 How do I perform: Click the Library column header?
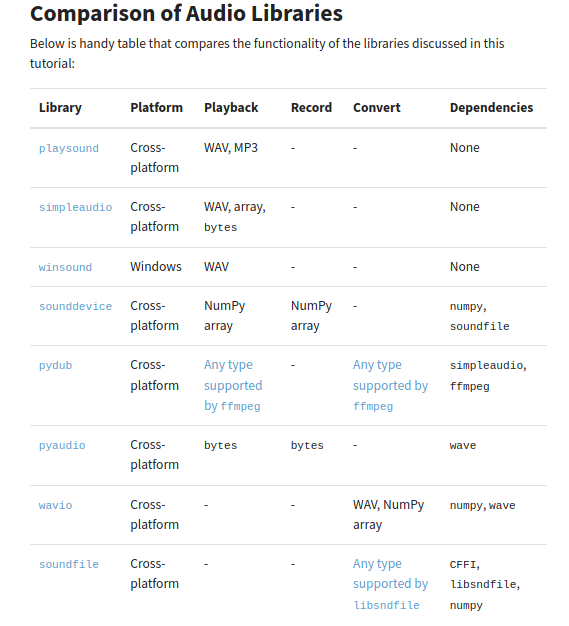pos(60,108)
